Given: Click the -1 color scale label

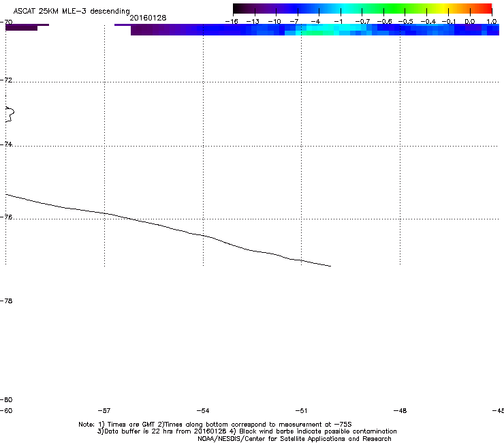Looking at the screenshot, I should pyautogui.click(x=338, y=22).
